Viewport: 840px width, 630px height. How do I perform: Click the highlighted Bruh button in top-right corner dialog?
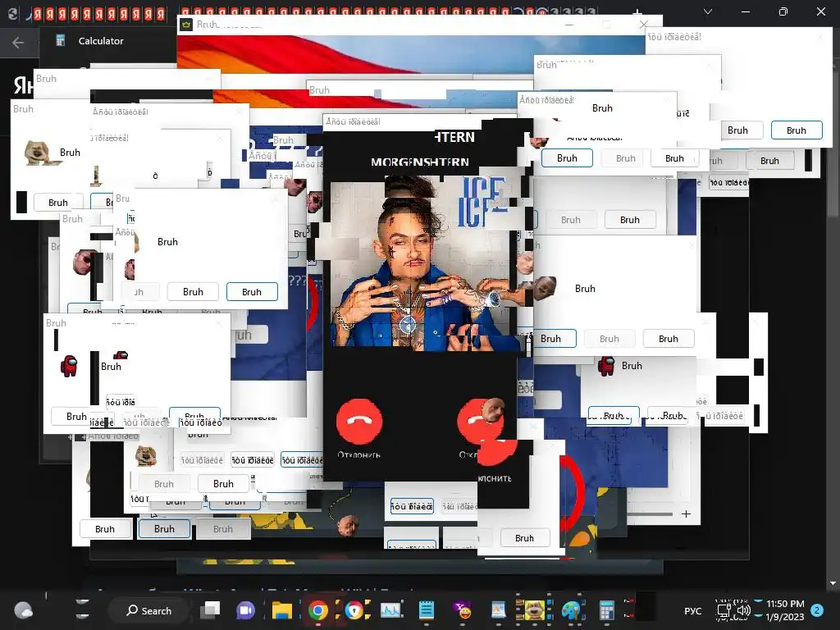pos(796,130)
